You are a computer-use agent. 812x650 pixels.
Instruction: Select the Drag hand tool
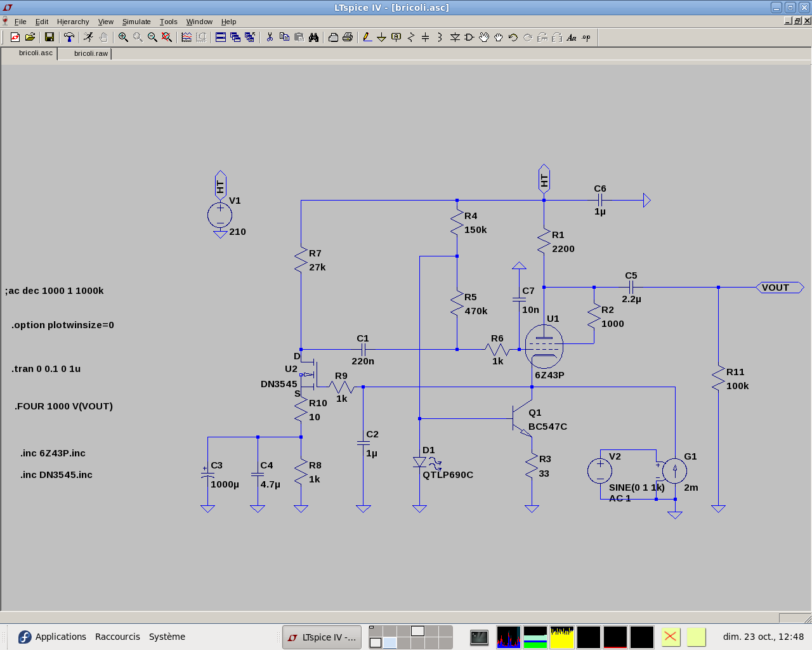(499, 37)
